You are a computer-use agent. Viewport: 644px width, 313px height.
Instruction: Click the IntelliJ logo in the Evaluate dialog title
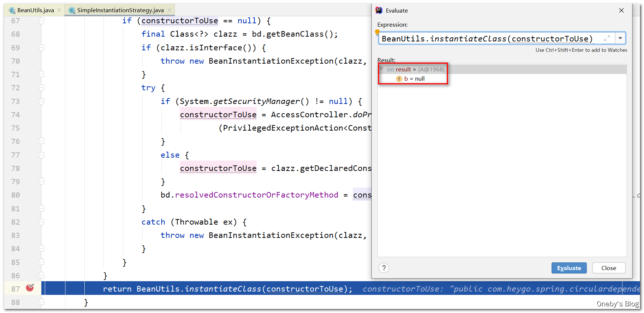coord(379,10)
